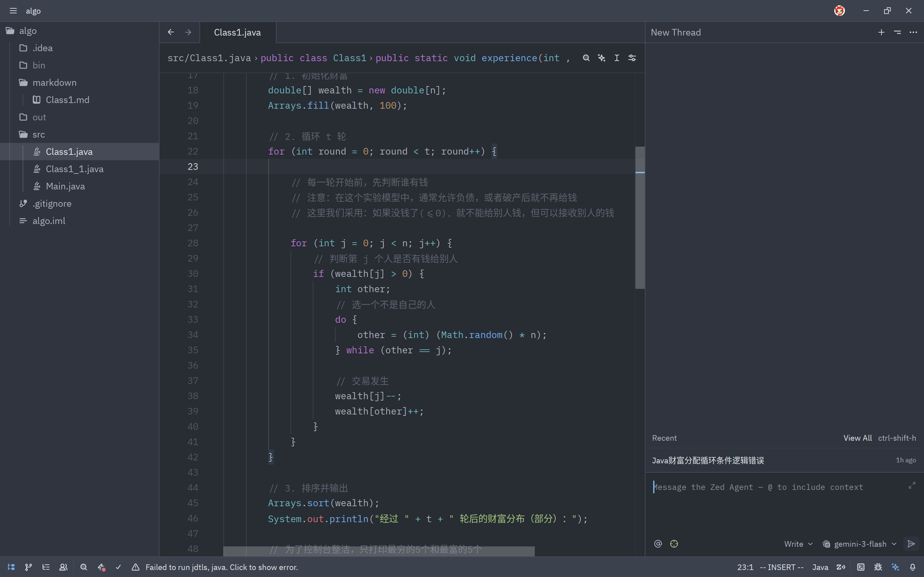
Task: Click the editor vertical scrollbar thumb
Action: click(640, 217)
